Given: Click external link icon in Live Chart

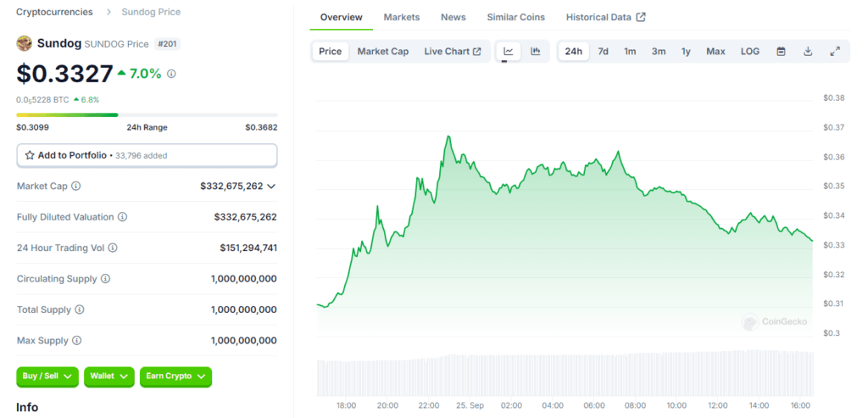Looking at the screenshot, I should coord(476,52).
